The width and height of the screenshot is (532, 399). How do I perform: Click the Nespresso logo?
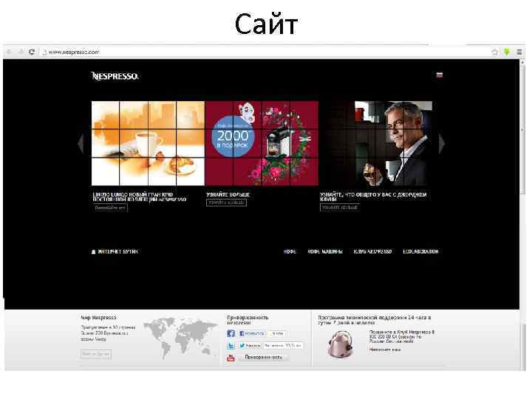[x=115, y=76]
